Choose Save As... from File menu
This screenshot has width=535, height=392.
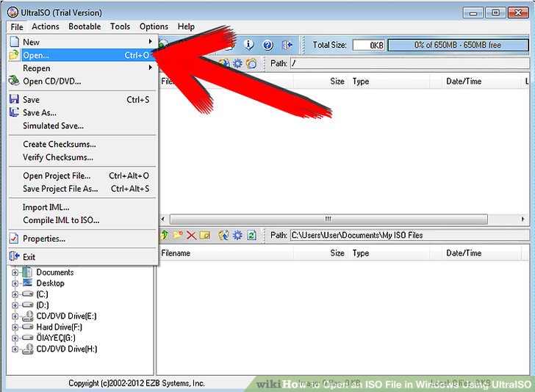click(x=82, y=112)
